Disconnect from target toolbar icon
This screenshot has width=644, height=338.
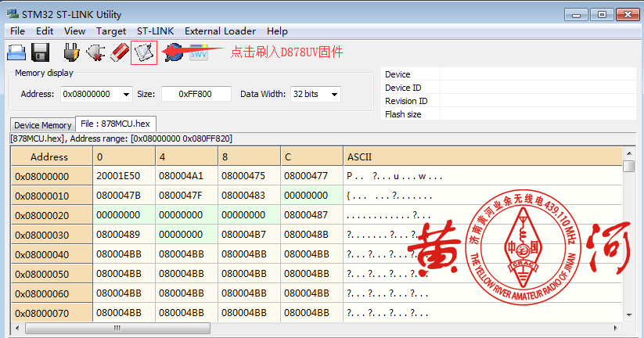coord(95,52)
